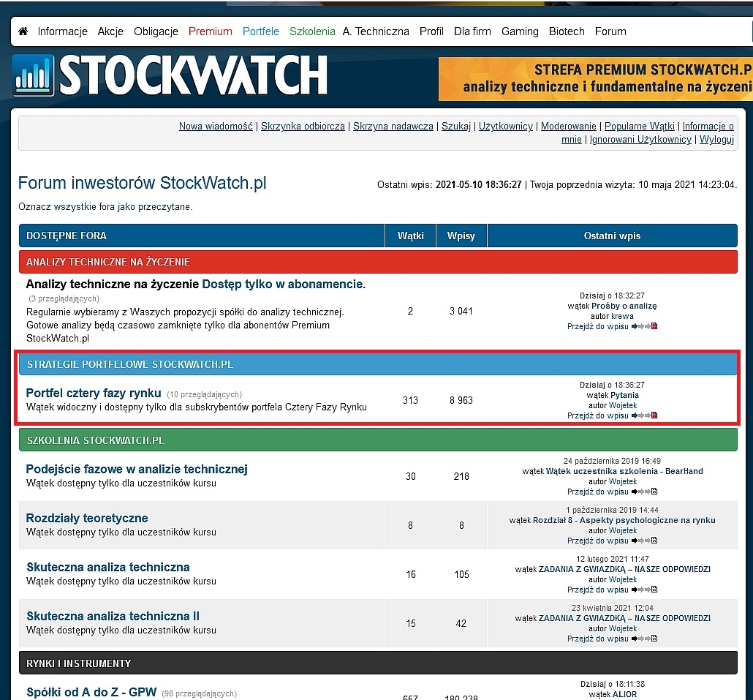Image resolution: width=753 pixels, height=700 pixels.
Task: Click go-to-post icon in Pytania row
Action: point(644,415)
